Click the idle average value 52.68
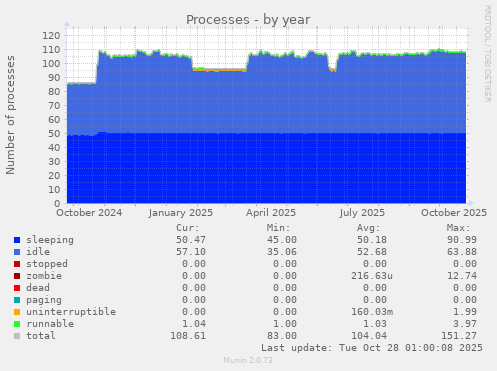The width and height of the screenshot is (497, 371). point(372,252)
